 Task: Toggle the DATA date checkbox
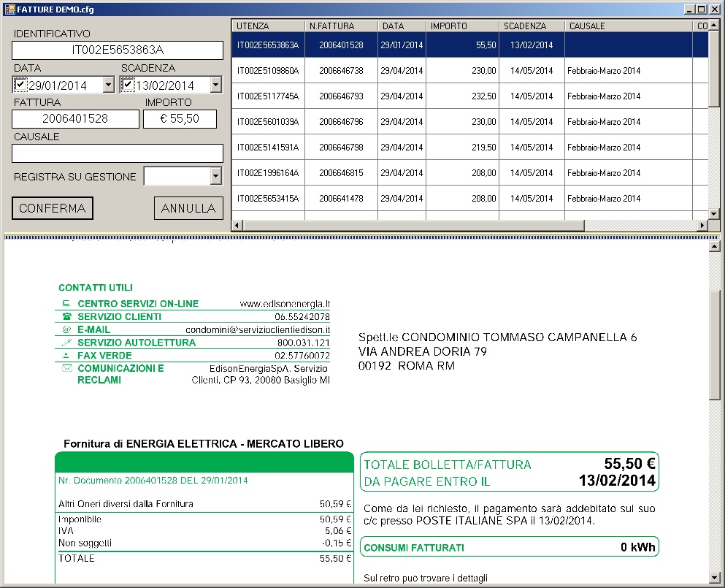click(x=20, y=85)
